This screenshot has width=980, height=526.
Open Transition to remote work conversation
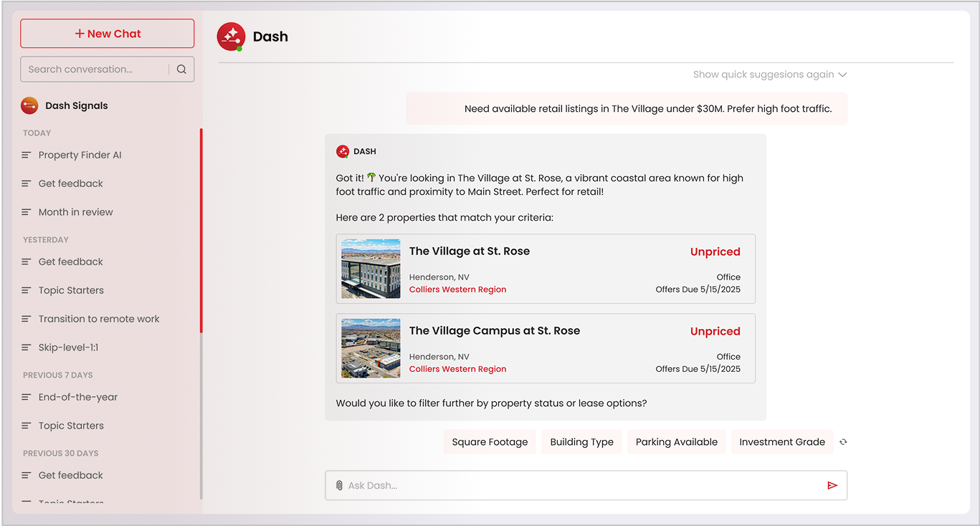(x=99, y=319)
